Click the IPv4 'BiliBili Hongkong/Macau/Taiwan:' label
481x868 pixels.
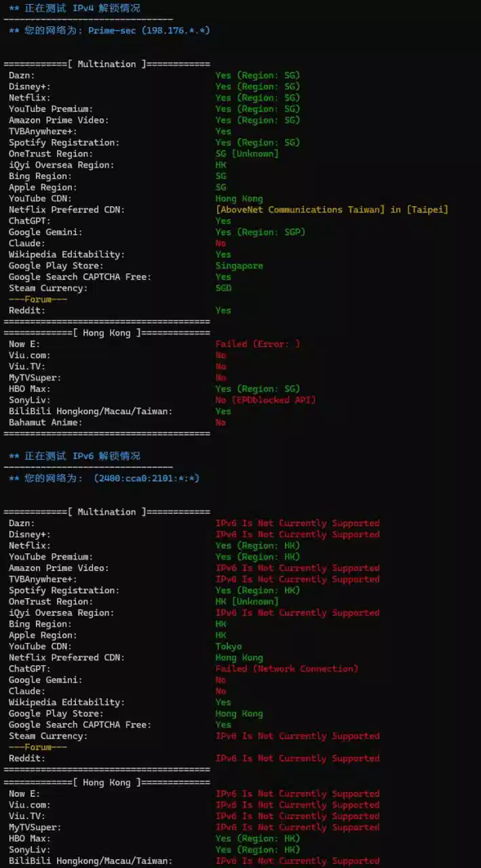90,411
